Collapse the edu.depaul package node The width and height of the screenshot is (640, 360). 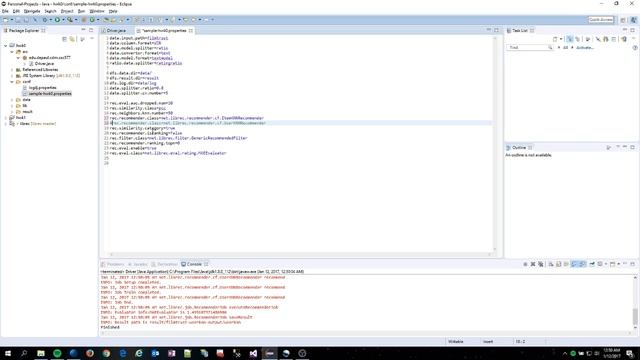18,58
